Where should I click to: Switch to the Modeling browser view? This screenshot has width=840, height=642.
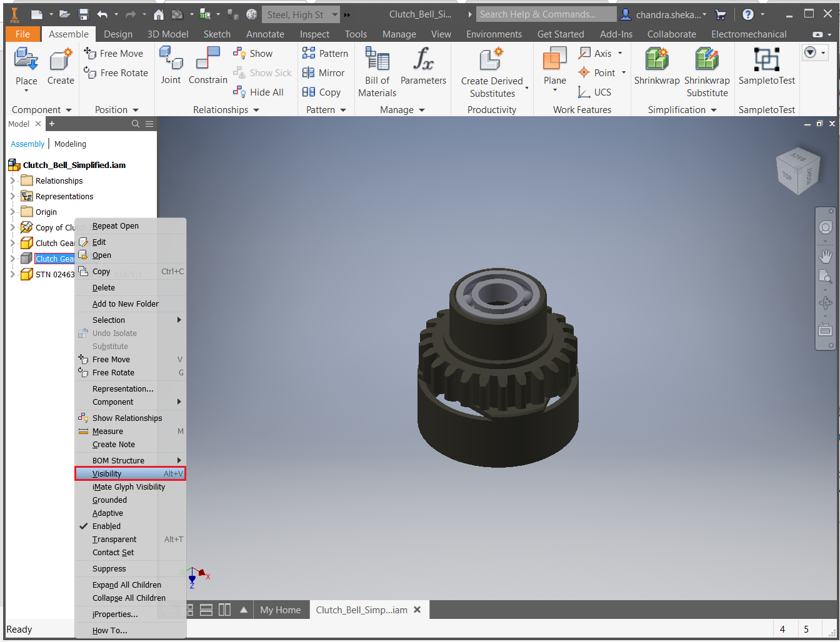(x=70, y=144)
